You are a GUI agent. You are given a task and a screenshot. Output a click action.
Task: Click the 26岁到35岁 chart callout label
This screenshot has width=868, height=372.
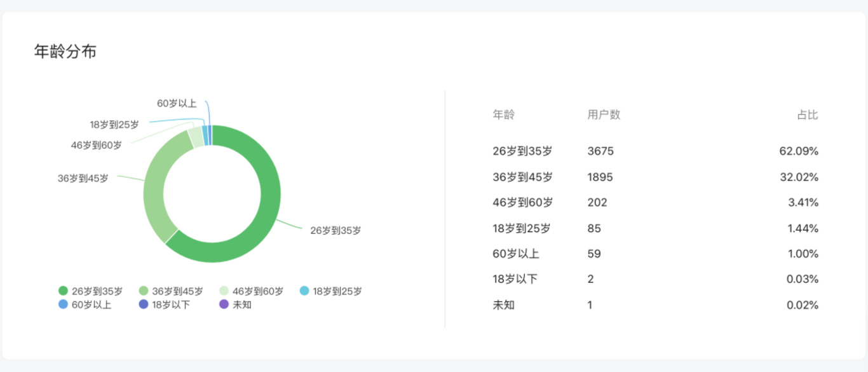tap(336, 231)
